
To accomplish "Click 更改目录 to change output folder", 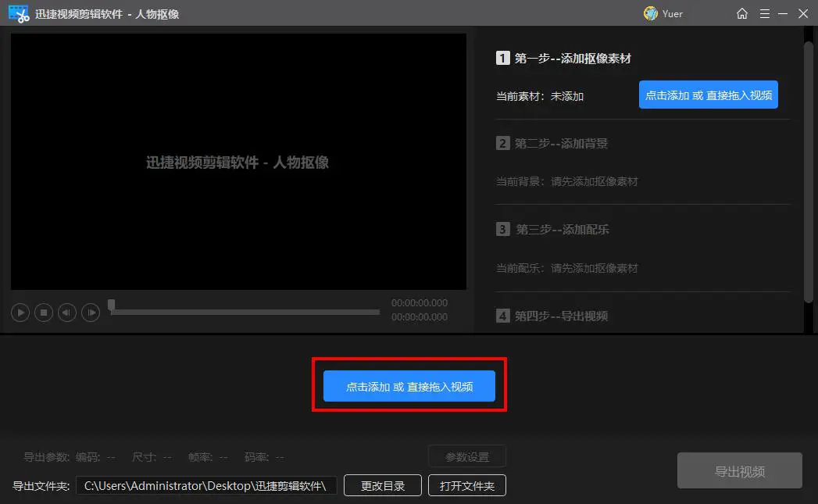I will click(382, 486).
